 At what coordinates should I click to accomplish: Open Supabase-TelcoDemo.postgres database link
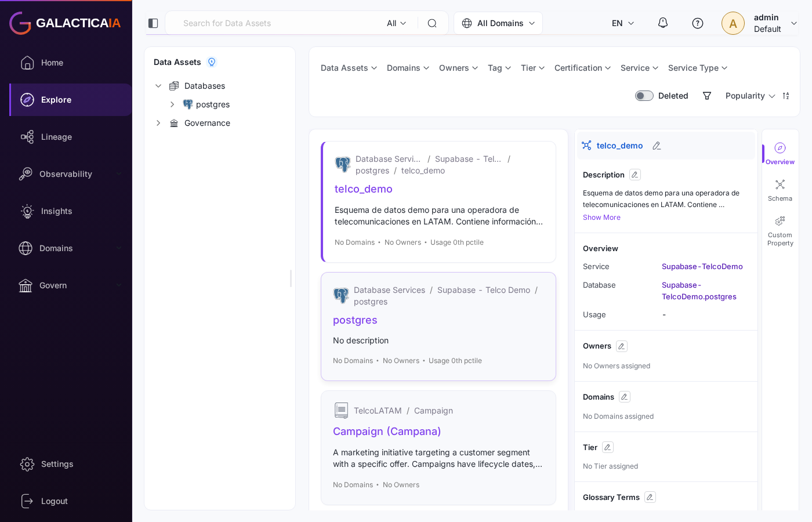[699, 291]
